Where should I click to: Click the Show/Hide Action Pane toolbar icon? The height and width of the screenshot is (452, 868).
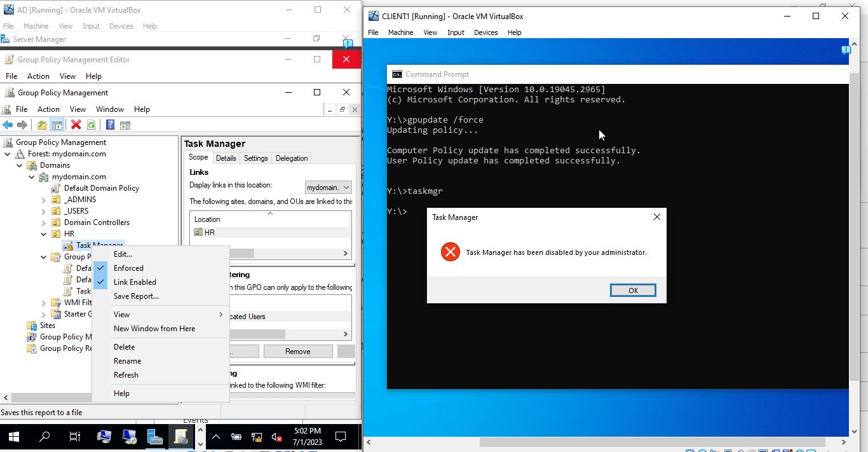[125, 125]
